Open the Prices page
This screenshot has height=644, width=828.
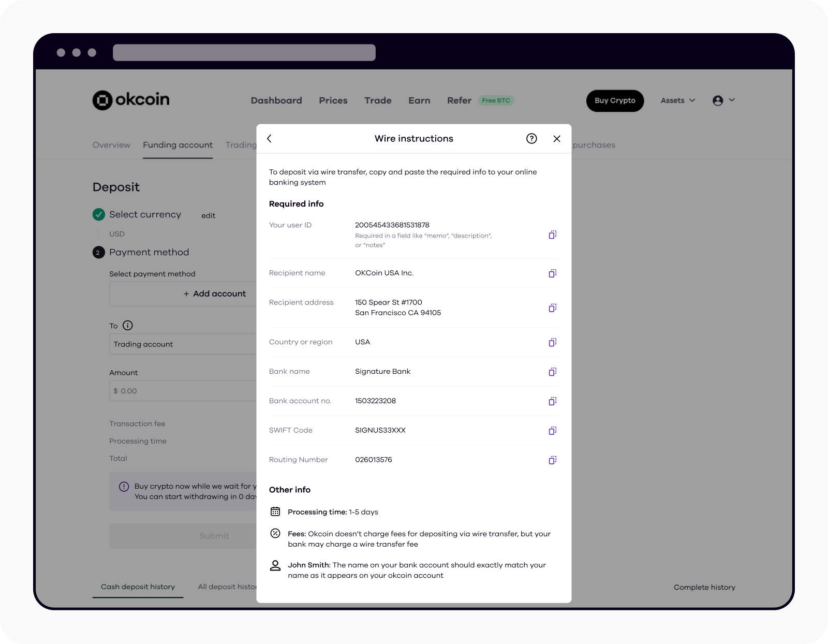point(333,100)
